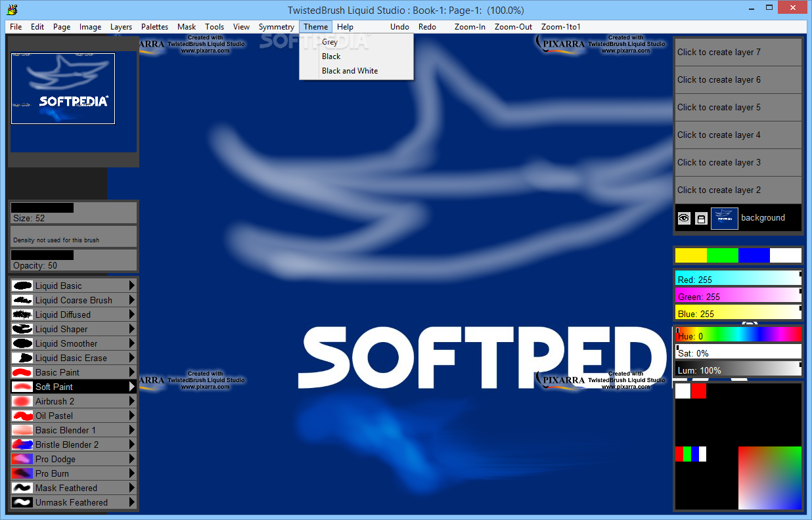Pick the Pro Dodge brush icon
812x520 pixels.
click(22, 459)
